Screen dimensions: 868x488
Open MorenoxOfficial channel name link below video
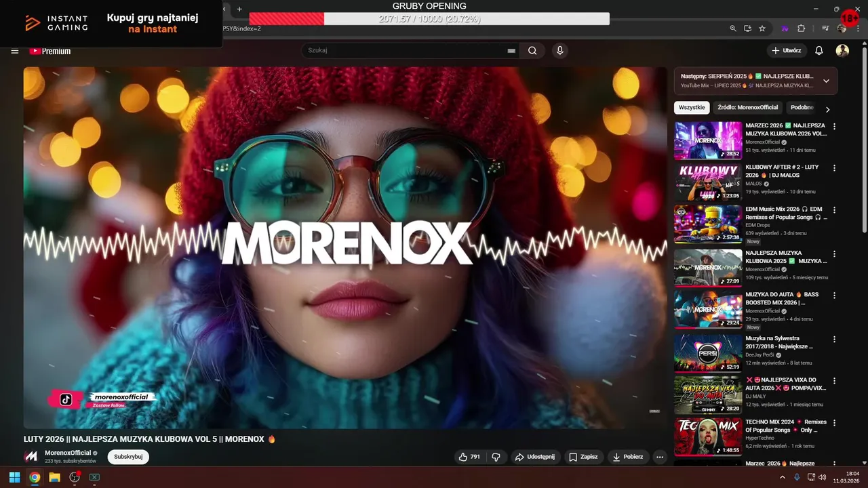(x=68, y=453)
